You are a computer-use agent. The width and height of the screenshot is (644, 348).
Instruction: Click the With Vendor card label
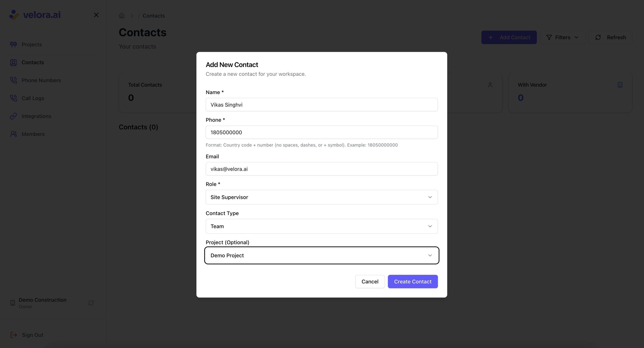532,85
